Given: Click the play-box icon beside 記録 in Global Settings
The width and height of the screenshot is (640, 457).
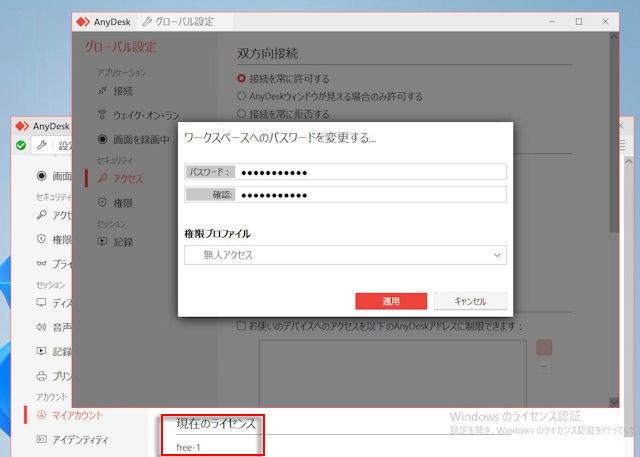Looking at the screenshot, I should [x=102, y=241].
